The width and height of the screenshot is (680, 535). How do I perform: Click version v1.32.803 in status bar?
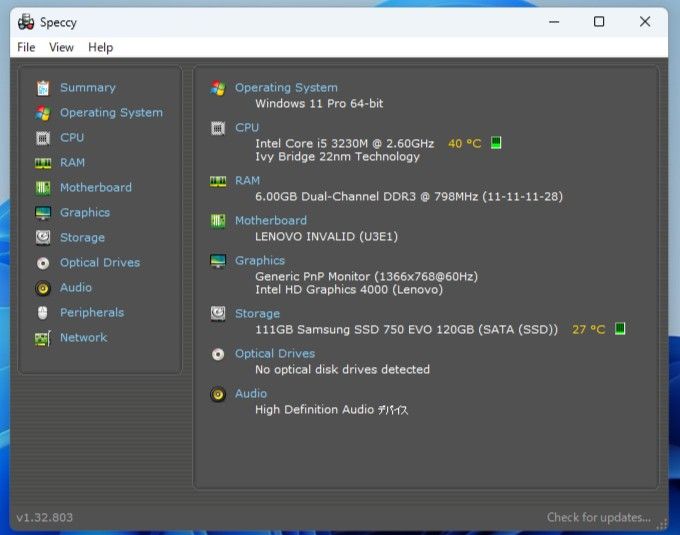[x=45, y=517]
